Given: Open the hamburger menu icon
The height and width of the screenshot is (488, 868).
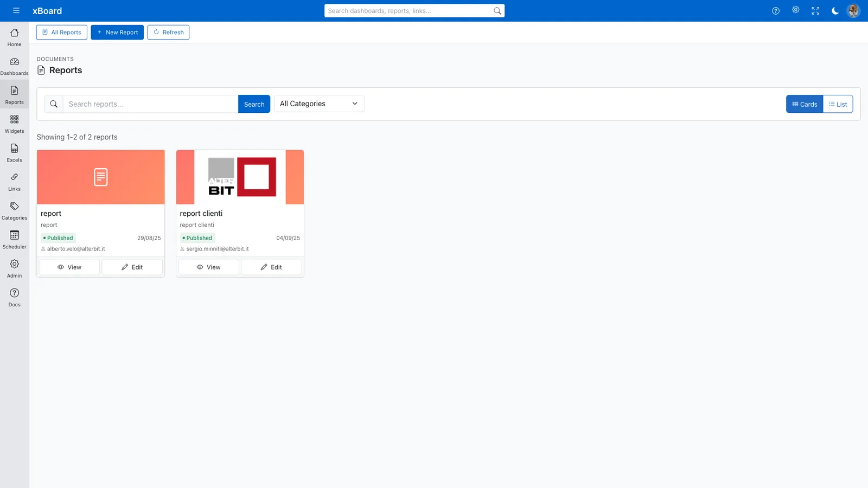Looking at the screenshot, I should click(16, 11).
